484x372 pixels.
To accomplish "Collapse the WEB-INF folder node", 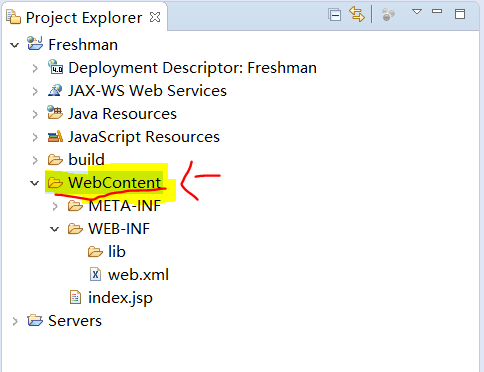I will [x=54, y=229].
